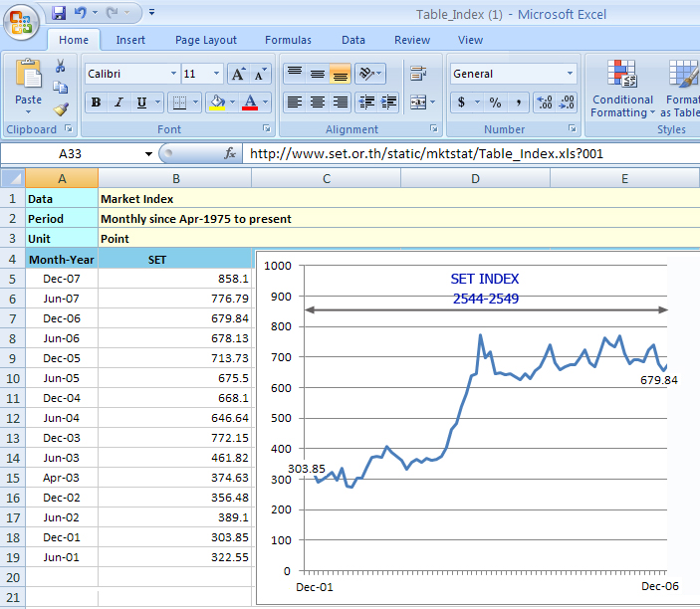The width and height of the screenshot is (700, 609).
Task: Open the Calibri font name dropdown
Action: [173, 74]
